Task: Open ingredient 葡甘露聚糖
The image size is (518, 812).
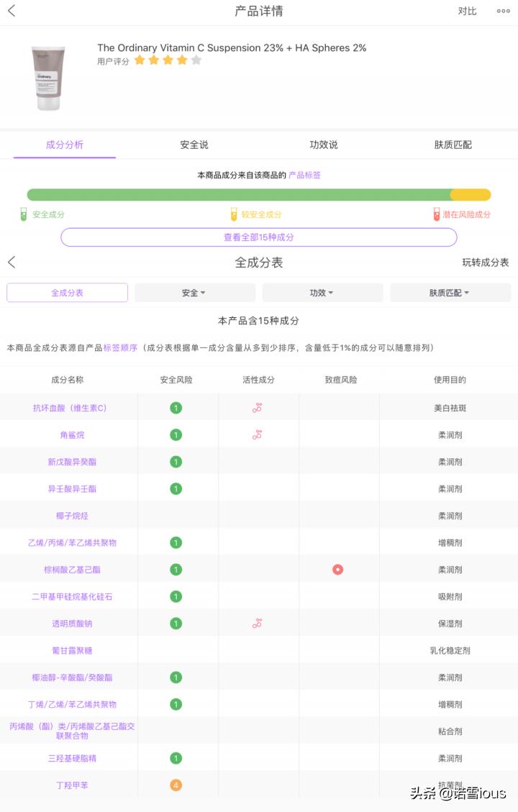Action: (x=72, y=650)
